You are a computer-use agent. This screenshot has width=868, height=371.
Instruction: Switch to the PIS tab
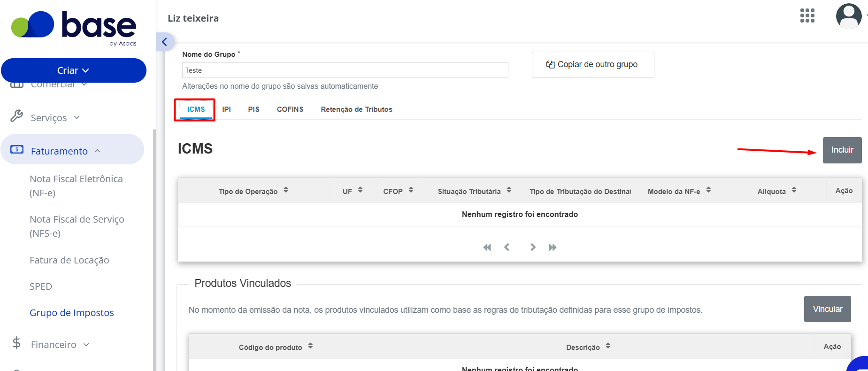point(253,109)
